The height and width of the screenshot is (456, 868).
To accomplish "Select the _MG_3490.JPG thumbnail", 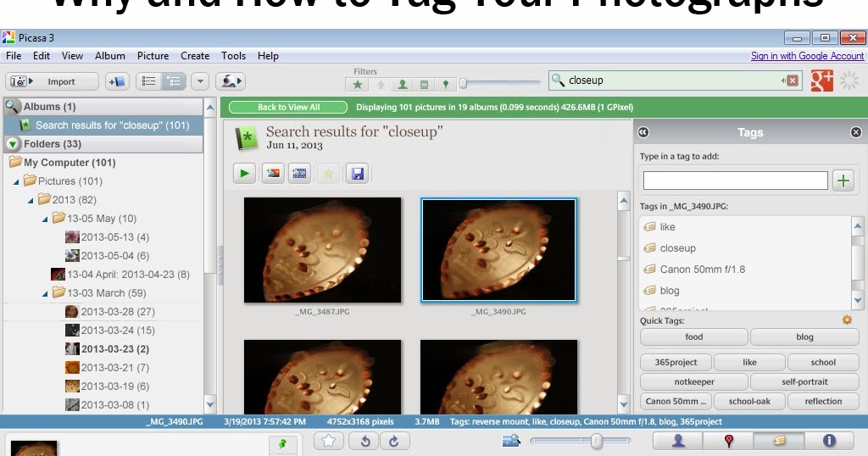I will (498, 250).
